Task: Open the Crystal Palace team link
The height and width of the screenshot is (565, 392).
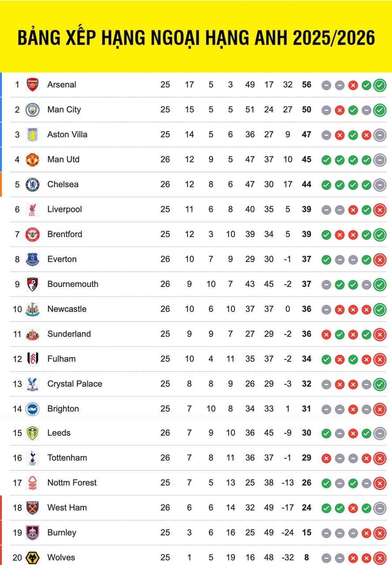Action: click(x=75, y=384)
